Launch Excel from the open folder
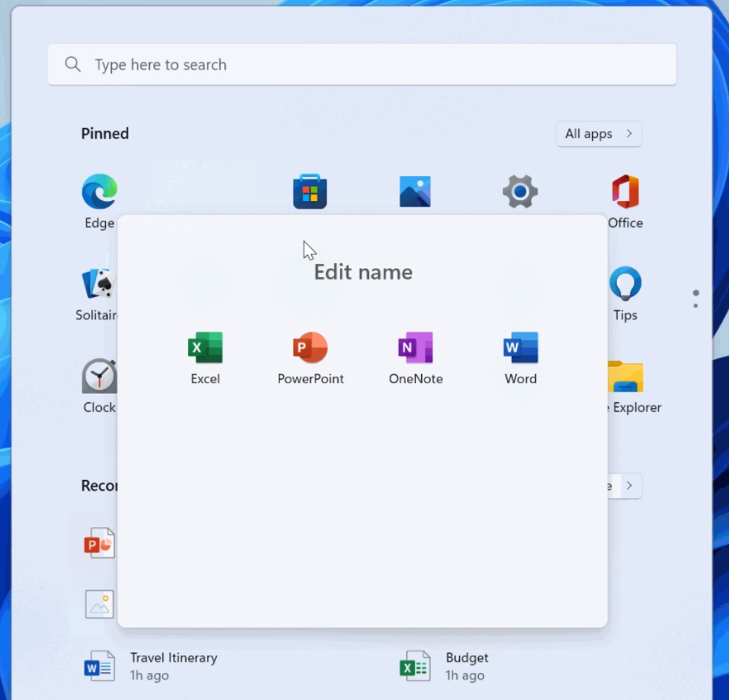The image size is (729, 700). pos(204,356)
